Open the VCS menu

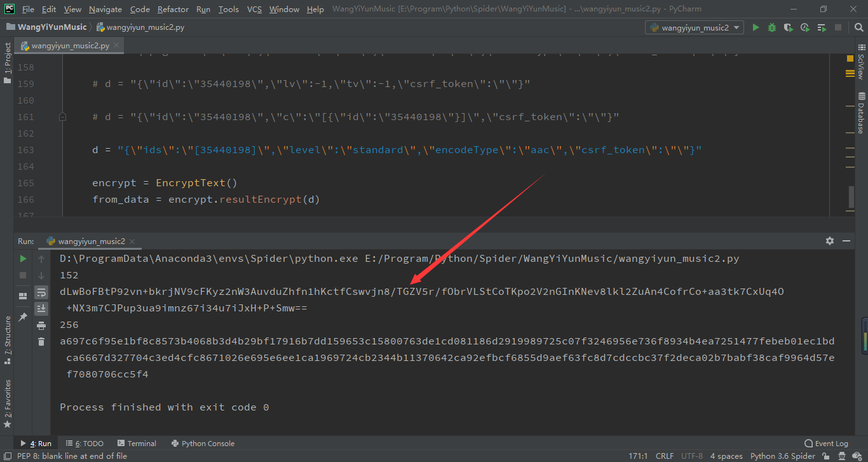click(x=254, y=9)
